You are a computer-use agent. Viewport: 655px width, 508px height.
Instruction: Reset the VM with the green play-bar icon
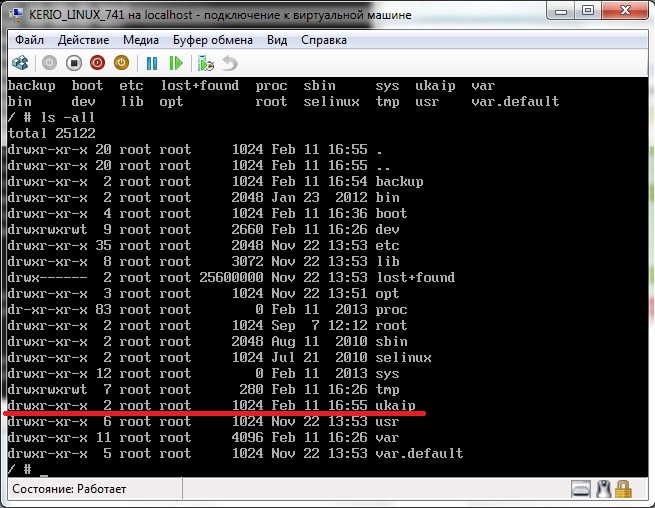click(176, 62)
